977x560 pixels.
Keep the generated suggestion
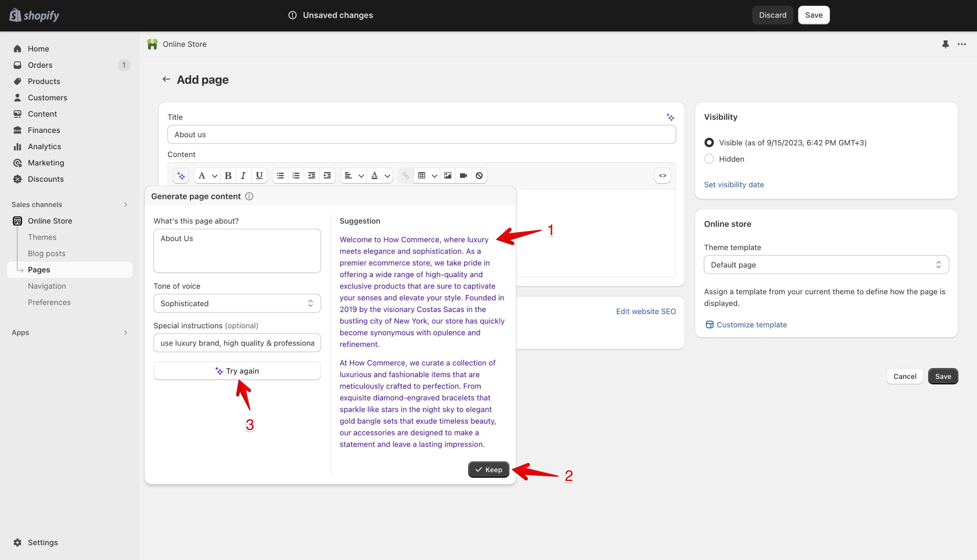(488, 470)
